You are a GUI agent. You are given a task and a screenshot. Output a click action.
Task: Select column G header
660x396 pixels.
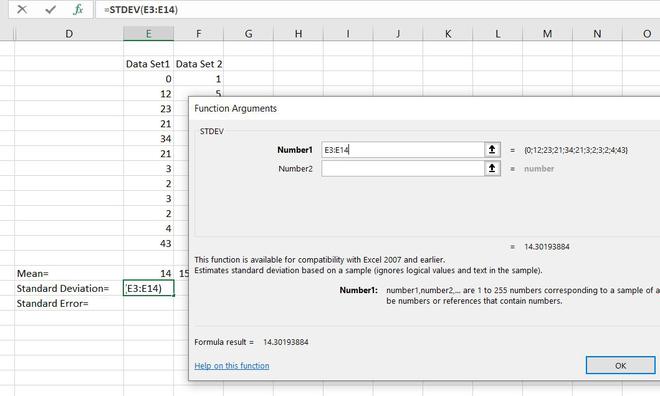point(248,34)
